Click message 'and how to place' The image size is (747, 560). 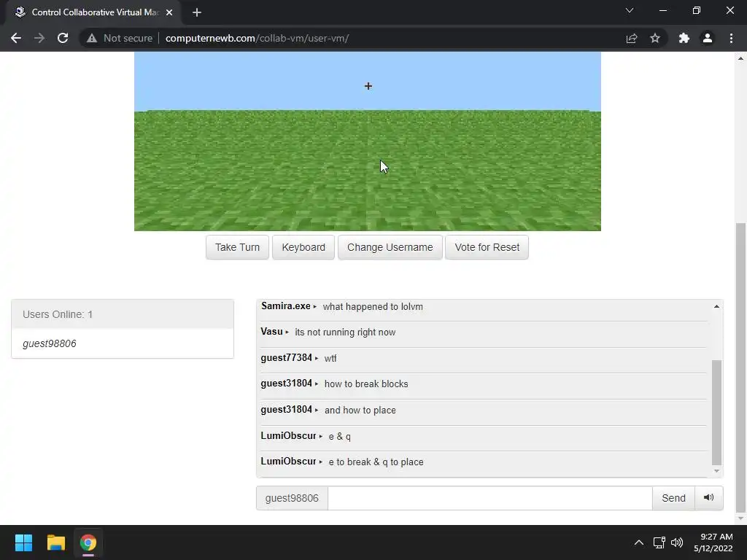[360, 410]
